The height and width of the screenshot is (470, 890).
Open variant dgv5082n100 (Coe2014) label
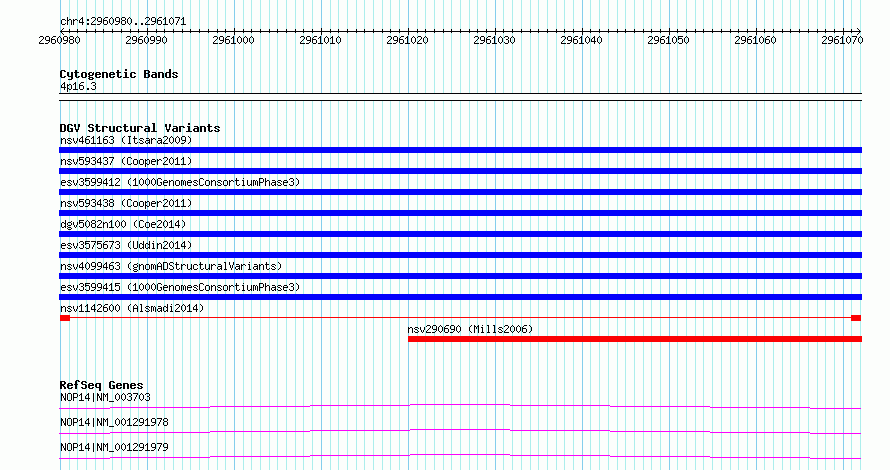123,224
